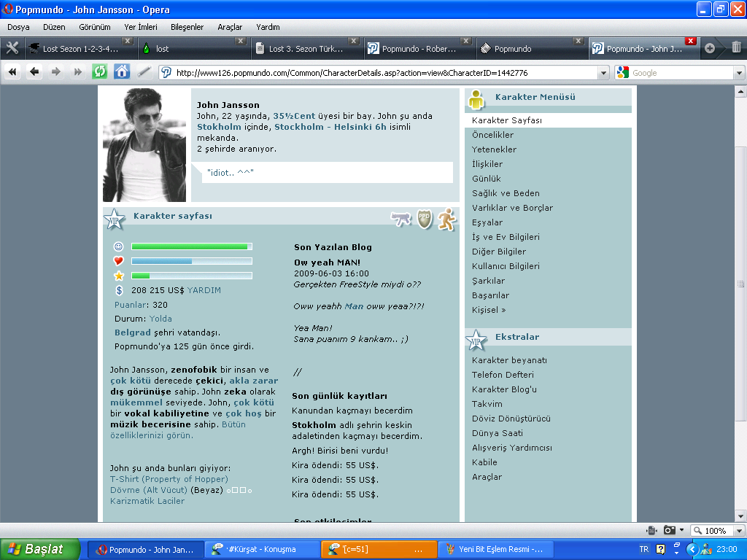Image resolution: width=747 pixels, height=560 pixels.
Task: Switch to the lost tab
Action: click(x=193, y=49)
